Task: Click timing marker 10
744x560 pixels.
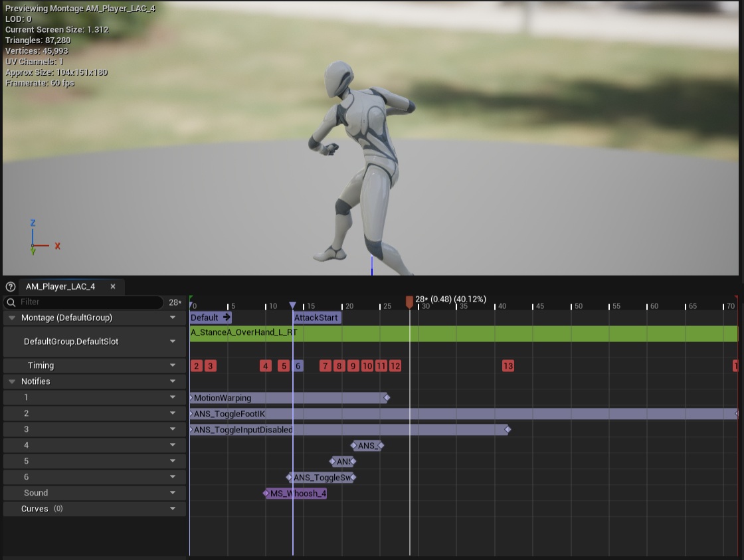Action: [x=367, y=366]
